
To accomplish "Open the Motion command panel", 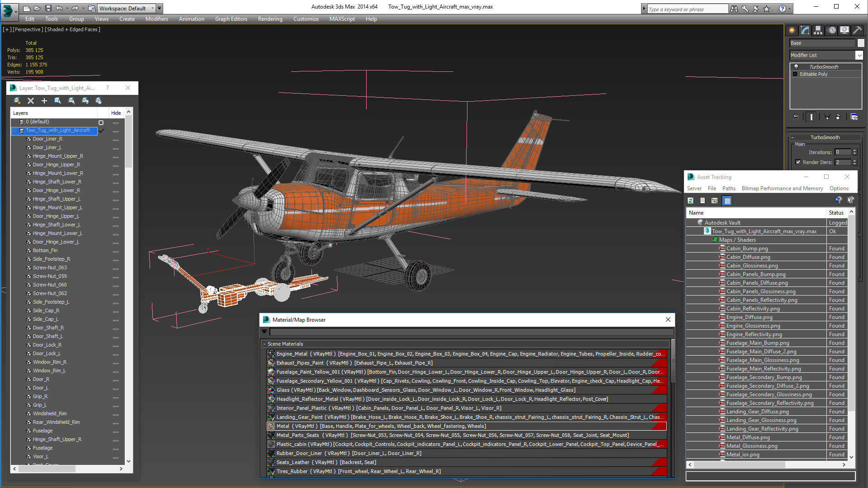I will pyautogui.click(x=832, y=30).
